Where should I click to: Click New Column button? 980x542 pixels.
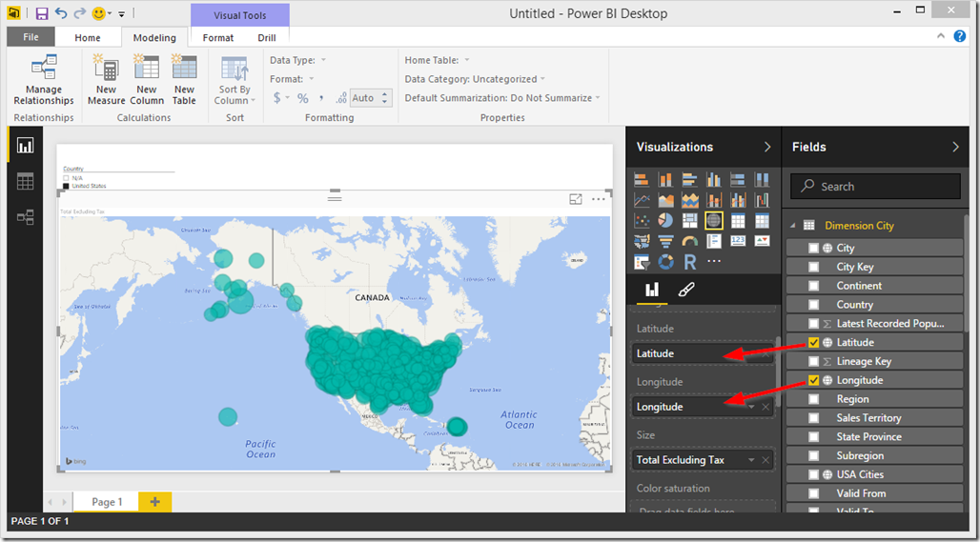click(x=146, y=80)
